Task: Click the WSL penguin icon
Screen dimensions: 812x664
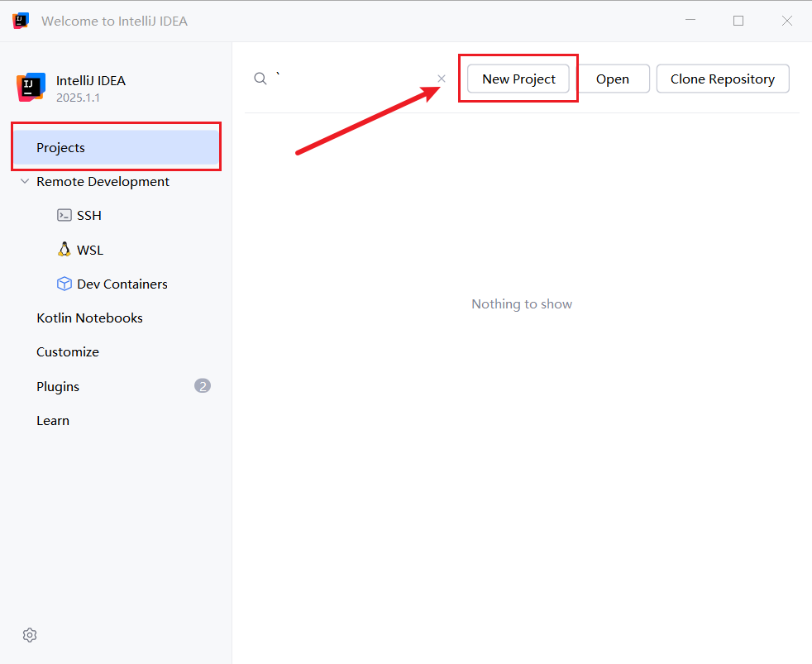Action: [64, 249]
